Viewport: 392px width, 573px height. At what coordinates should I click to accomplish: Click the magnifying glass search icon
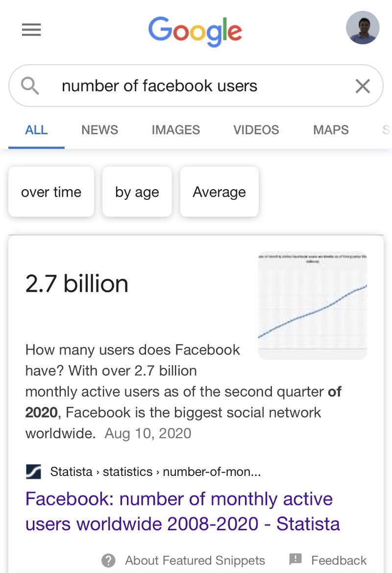[30, 86]
